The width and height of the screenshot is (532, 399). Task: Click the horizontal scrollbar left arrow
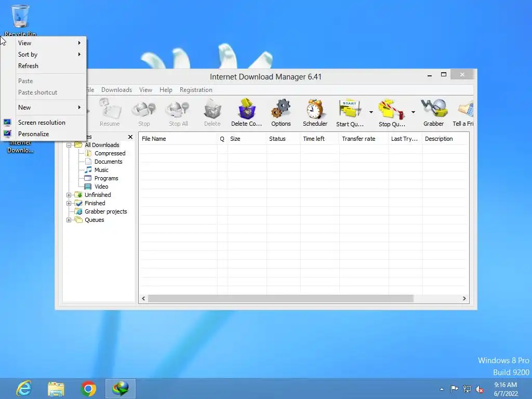143,298
